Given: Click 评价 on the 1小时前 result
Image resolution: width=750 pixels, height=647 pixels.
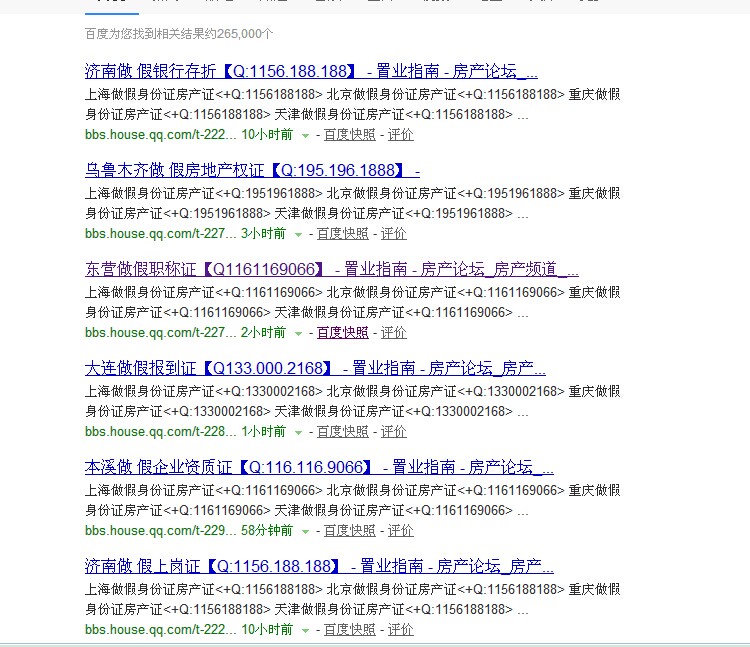Looking at the screenshot, I should click(x=393, y=432).
